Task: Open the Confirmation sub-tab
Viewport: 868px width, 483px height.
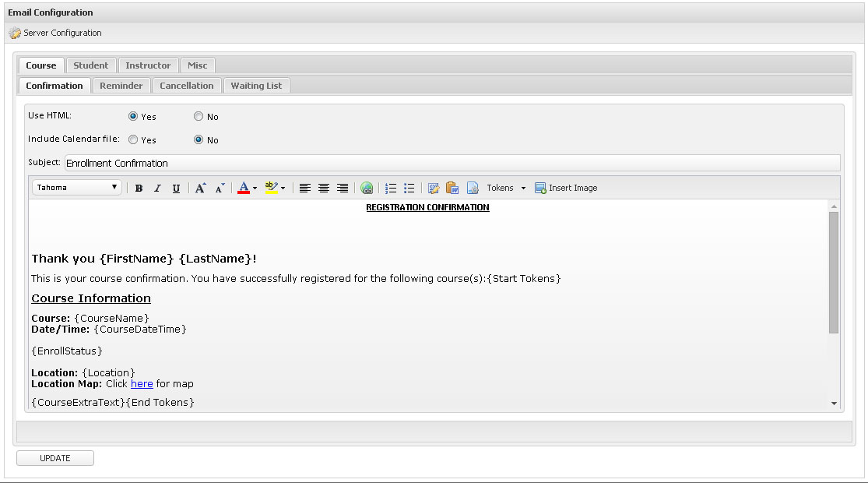Action: (x=54, y=86)
